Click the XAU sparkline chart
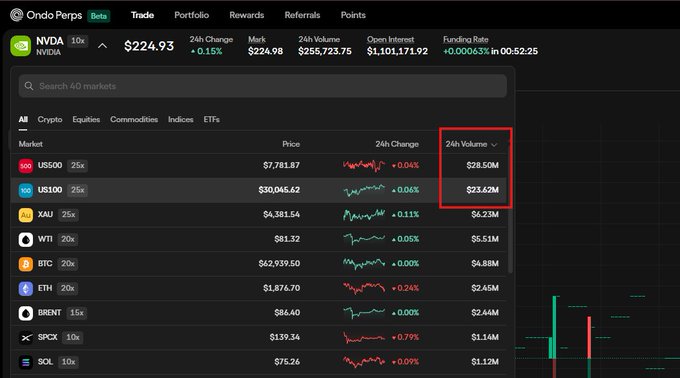 (x=364, y=215)
